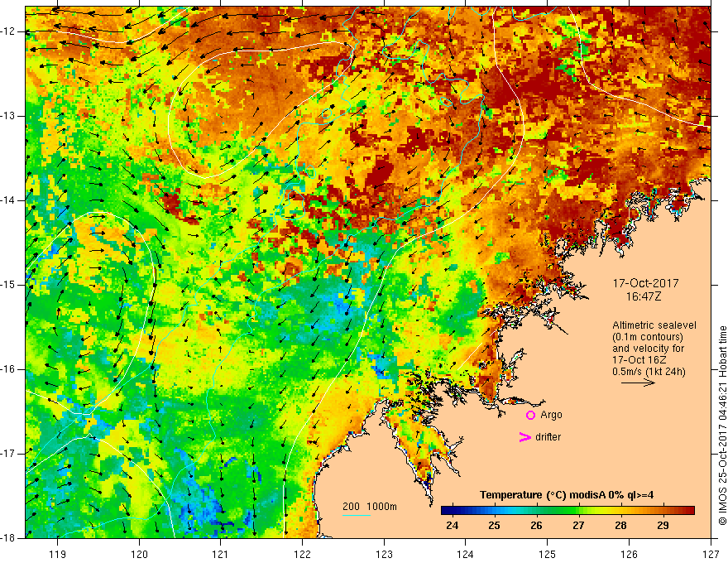Viewport: 728px width, 563px height.
Task: Click the longitude label '123'
Action: (384, 554)
